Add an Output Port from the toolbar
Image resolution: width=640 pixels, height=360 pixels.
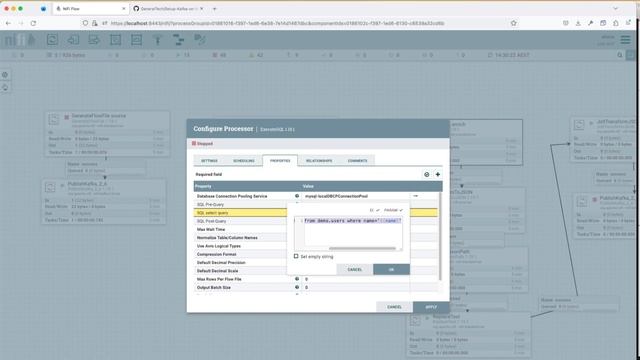pos(94,40)
